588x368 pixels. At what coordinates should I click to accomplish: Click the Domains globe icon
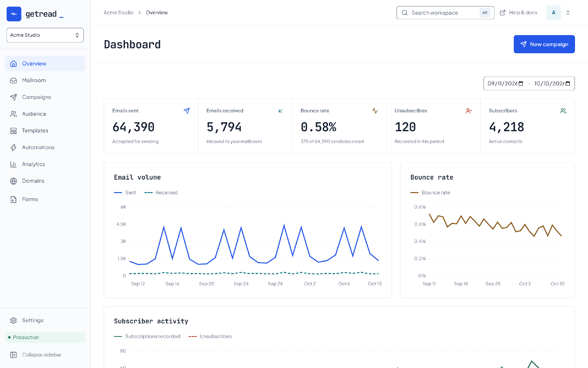tap(13, 181)
